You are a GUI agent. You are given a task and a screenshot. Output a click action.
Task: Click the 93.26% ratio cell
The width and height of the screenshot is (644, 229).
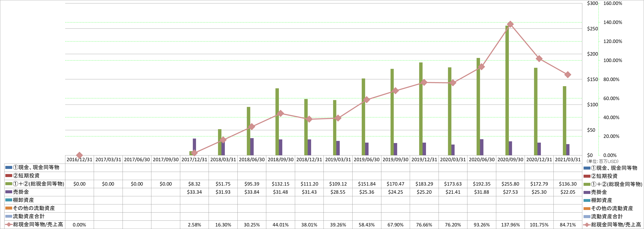tap(482, 225)
